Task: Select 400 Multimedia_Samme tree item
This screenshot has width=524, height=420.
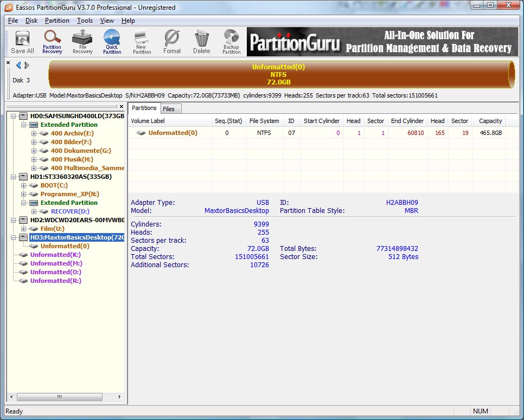Action: point(87,168)
